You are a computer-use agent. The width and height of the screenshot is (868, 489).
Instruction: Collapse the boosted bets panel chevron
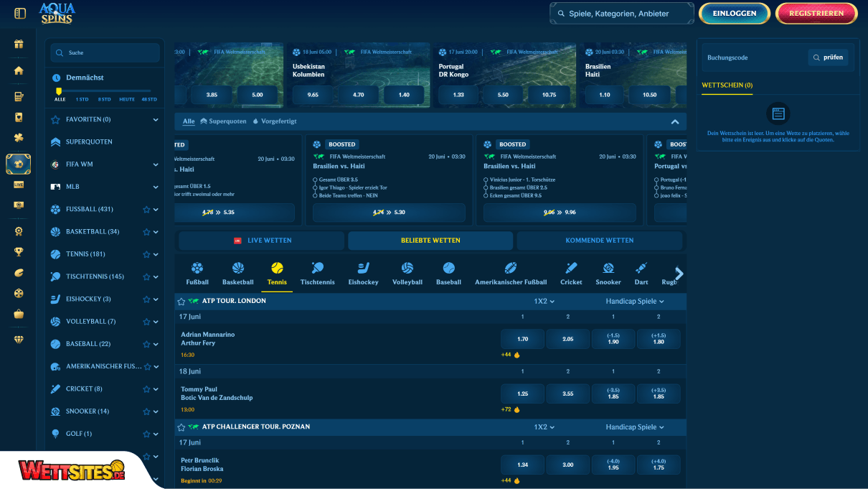pos(674,121)
